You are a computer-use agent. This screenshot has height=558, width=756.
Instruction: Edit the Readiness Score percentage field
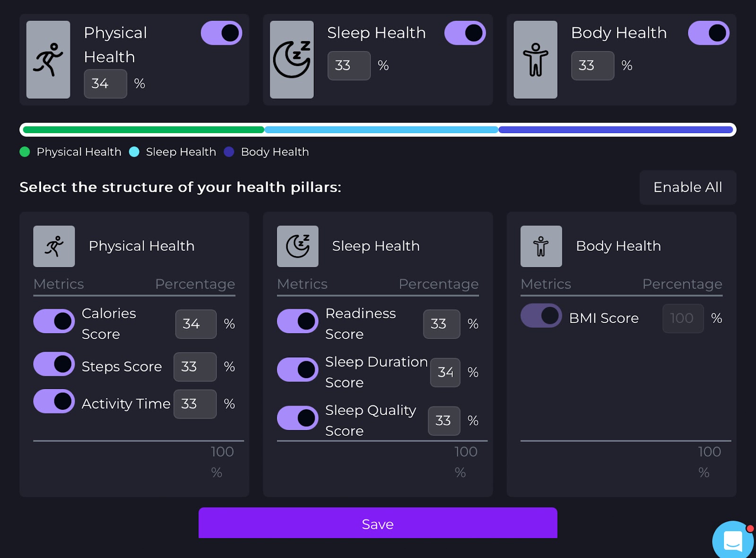click(x=441, y=324)
